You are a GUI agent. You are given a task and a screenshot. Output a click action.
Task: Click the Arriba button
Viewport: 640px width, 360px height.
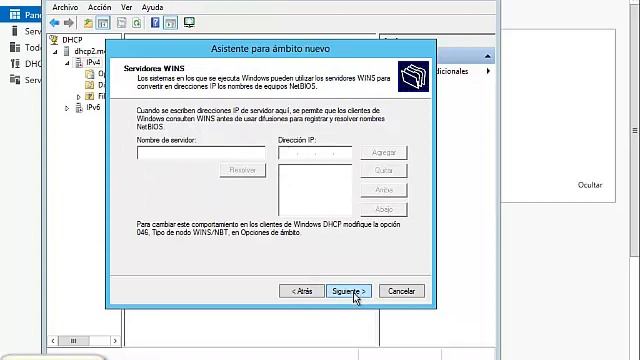pyautogui.click(x=384, y=190)
